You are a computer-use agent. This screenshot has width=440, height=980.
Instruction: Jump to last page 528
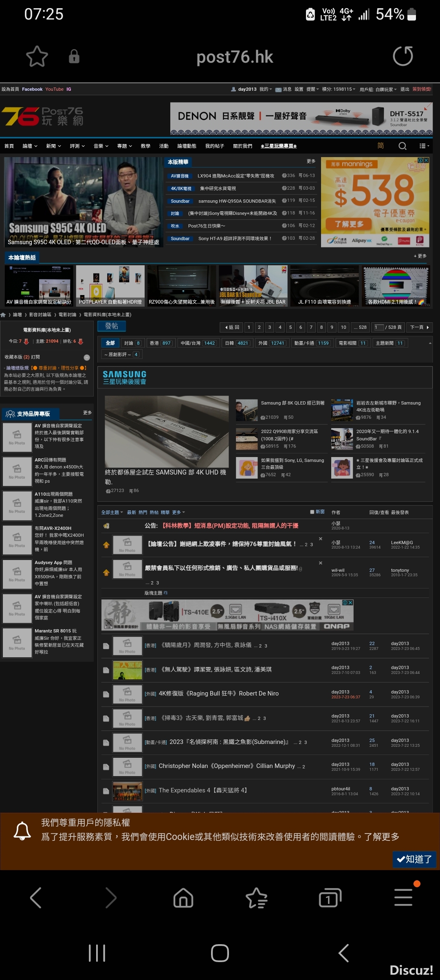pos(360,327)
